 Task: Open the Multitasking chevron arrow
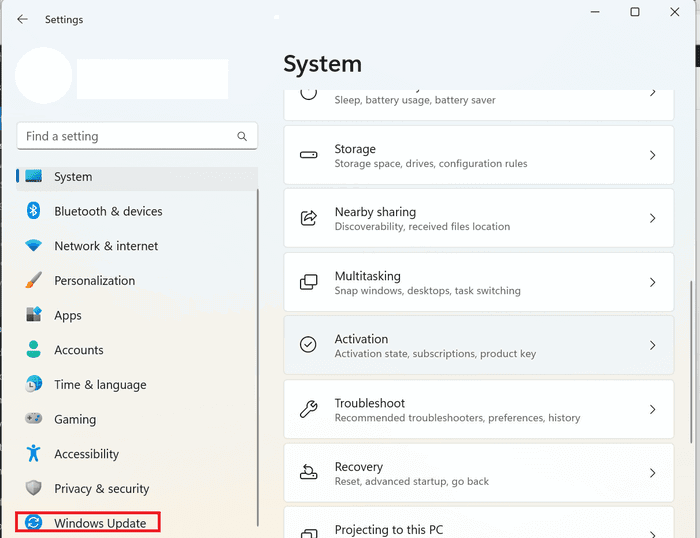coord(653,282)
